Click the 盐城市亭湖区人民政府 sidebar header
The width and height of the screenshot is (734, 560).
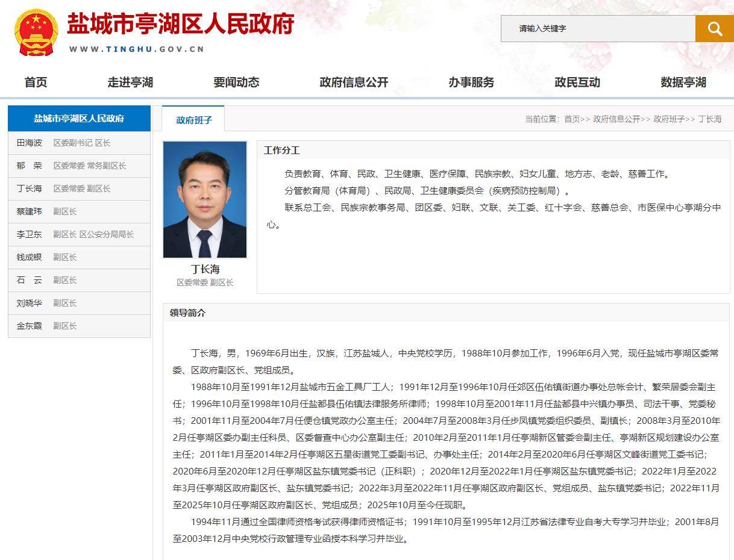(x=79, y=119)
